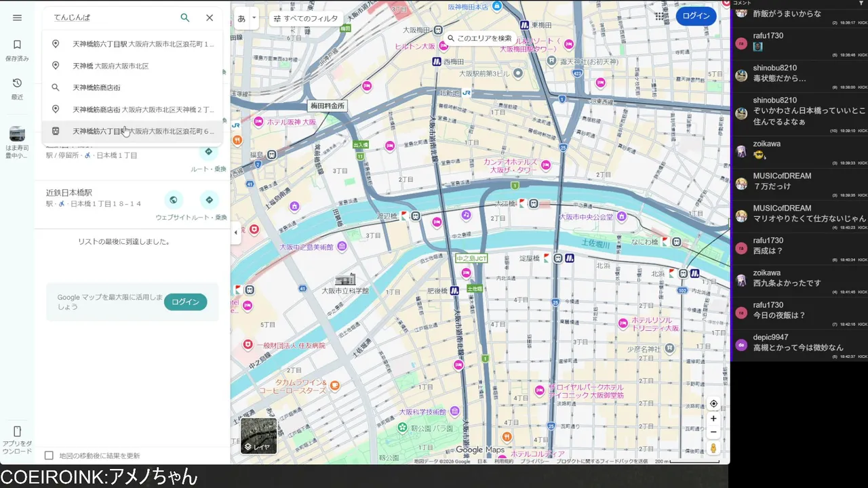Viewport: 868px width, 488px height.
Task: Click the あ input method button
Action: (x=241, y=18)
